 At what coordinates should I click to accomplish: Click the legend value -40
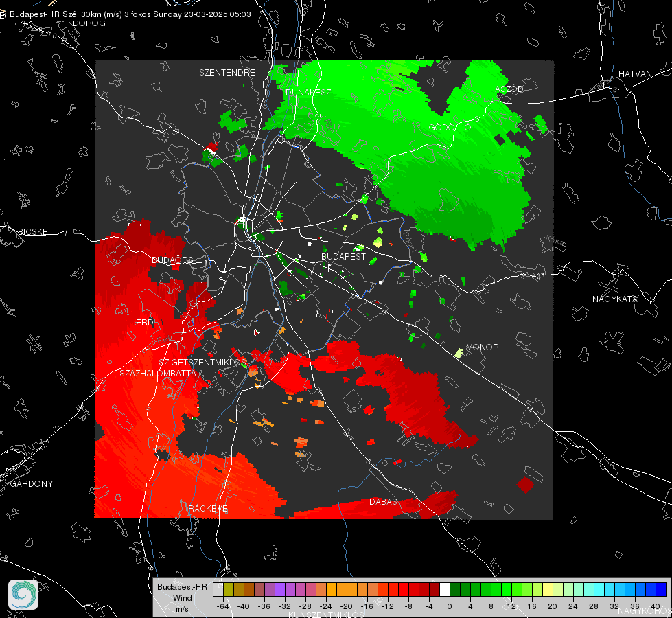(x=244, y=606)
